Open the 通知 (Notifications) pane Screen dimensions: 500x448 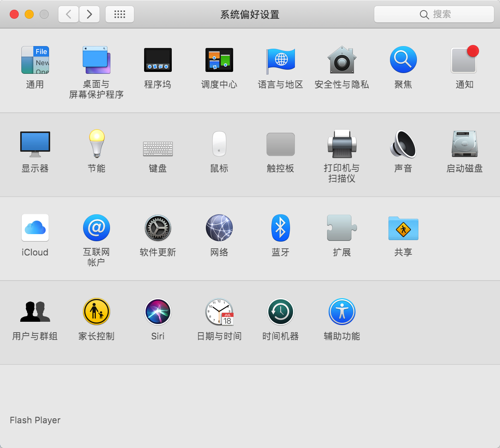[464, 60]
